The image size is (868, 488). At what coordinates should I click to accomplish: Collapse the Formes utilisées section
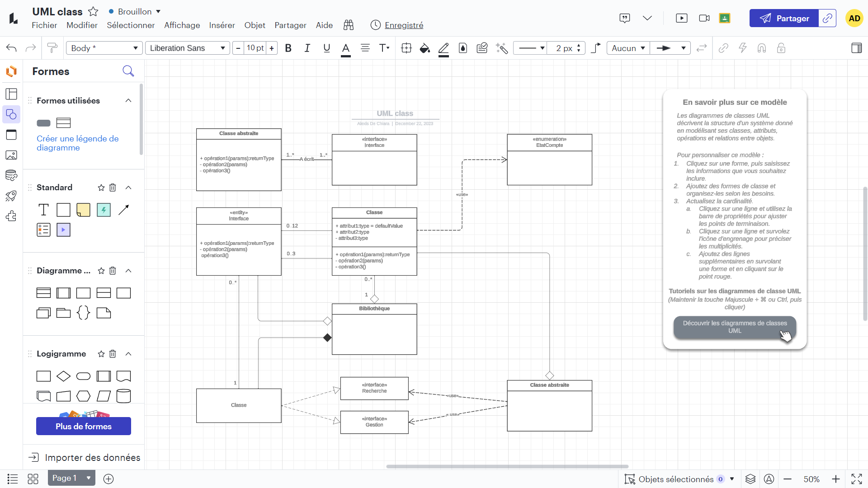pos(128,100)
